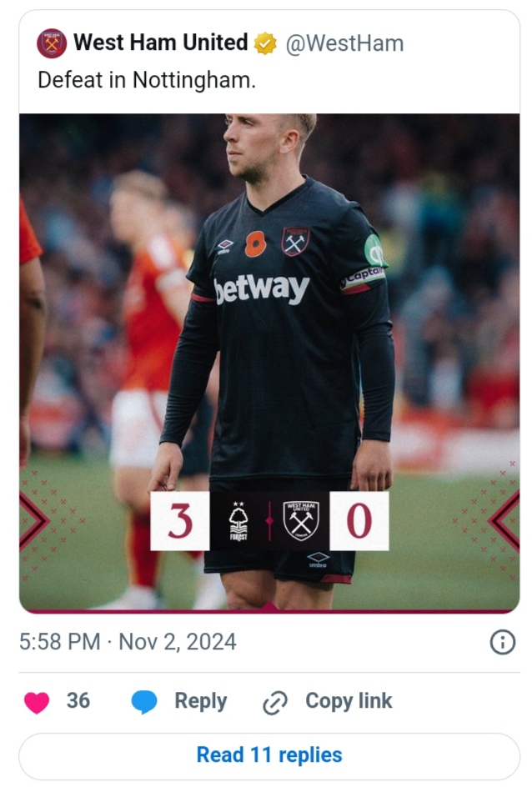Screen dimensions: 532x797
Task: Click the red poppy emblem on the shirt
Action: [x=254, y=243]
